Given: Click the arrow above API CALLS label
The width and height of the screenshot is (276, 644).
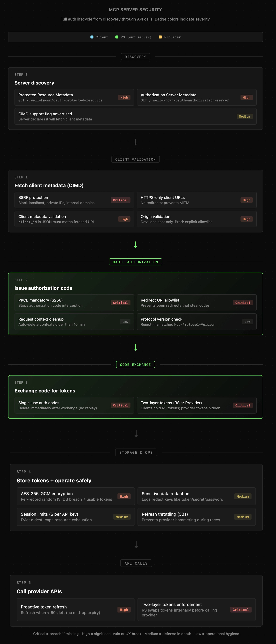Looking at the screenshot, I should [136, 545].
